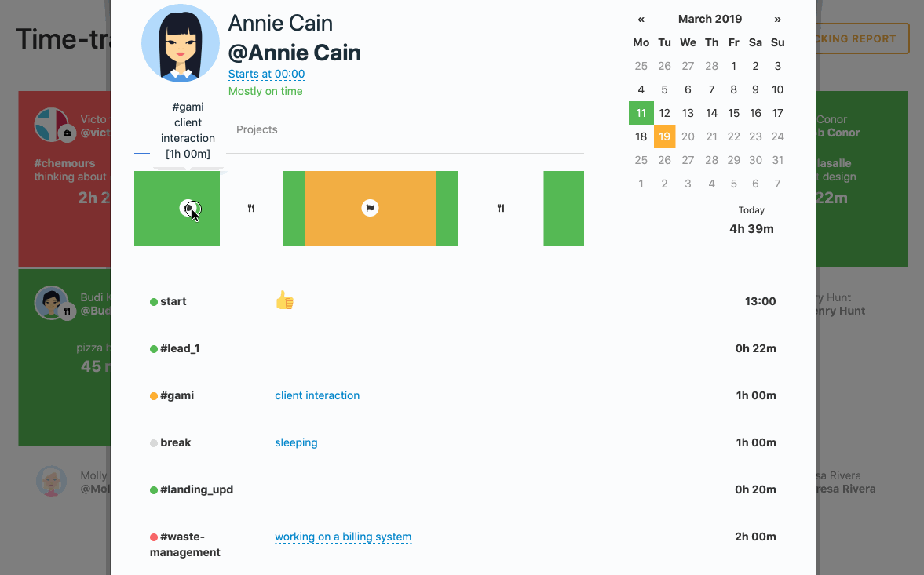
Task: Click Molly's avatar in the background list
Action: click(52, 481)
